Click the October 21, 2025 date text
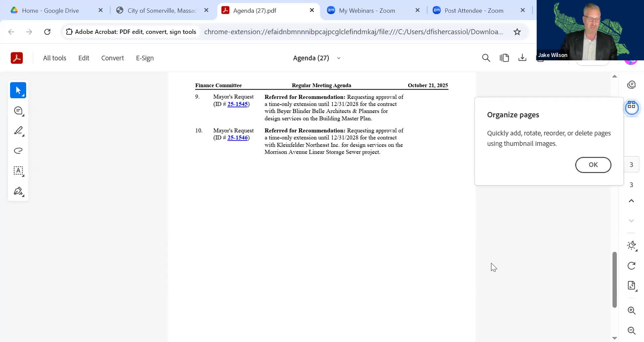This screenshot has width=644, height=342. [428, 85]
